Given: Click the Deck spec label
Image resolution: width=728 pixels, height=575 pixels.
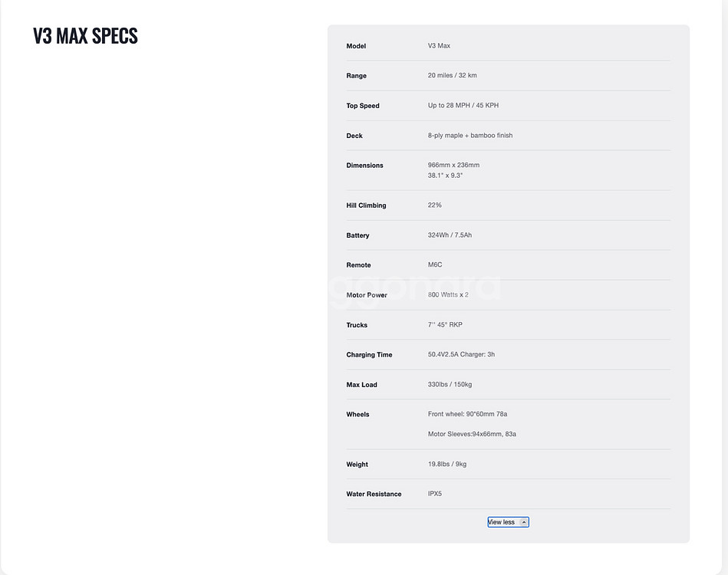Looking at the screenshot, I should (x=354, y=136).
